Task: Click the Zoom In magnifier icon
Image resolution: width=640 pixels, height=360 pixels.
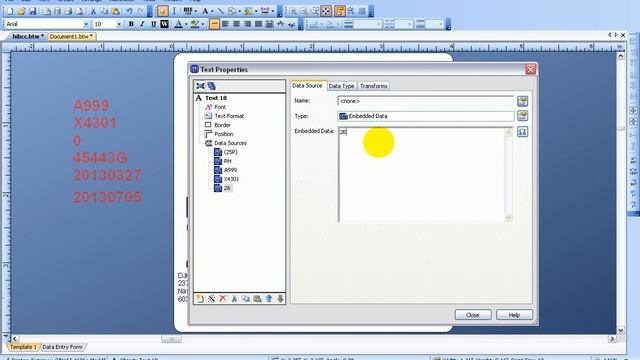Action: pos(293,11)
